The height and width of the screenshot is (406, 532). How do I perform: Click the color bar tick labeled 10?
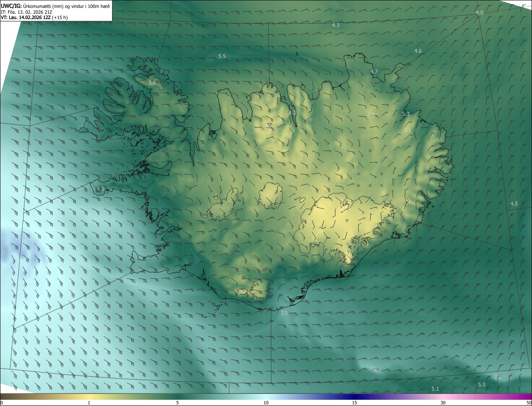pyautogui.click(x=266, y=403)
